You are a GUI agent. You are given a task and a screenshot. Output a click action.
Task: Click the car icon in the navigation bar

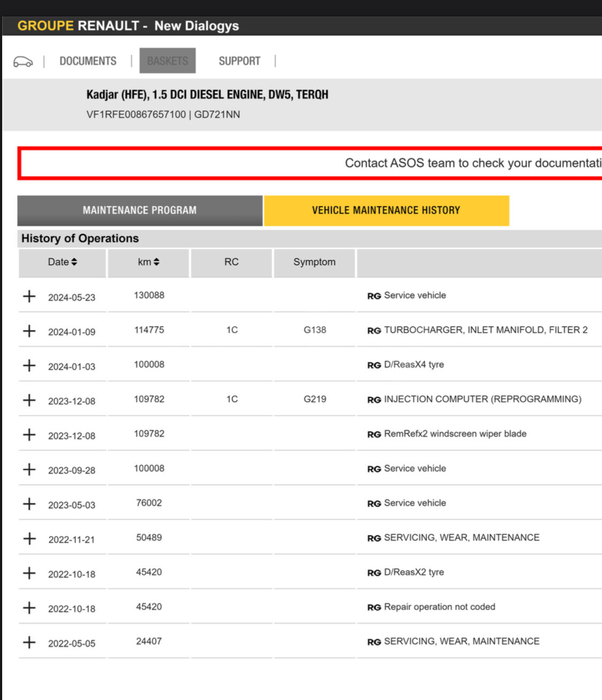(x=23, y=62)
